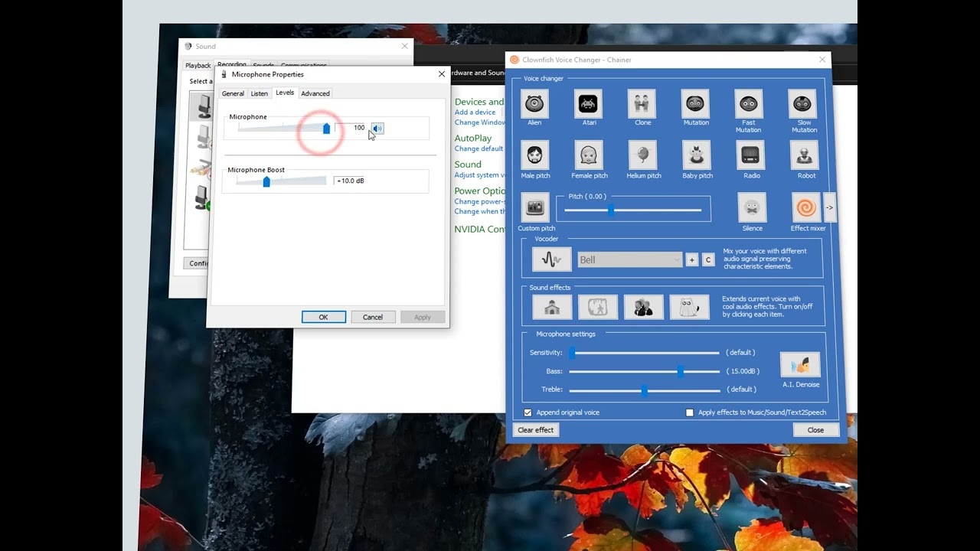Switch to the Listen tab
This screenshot has width=980, height=551.
click(260, 93)
